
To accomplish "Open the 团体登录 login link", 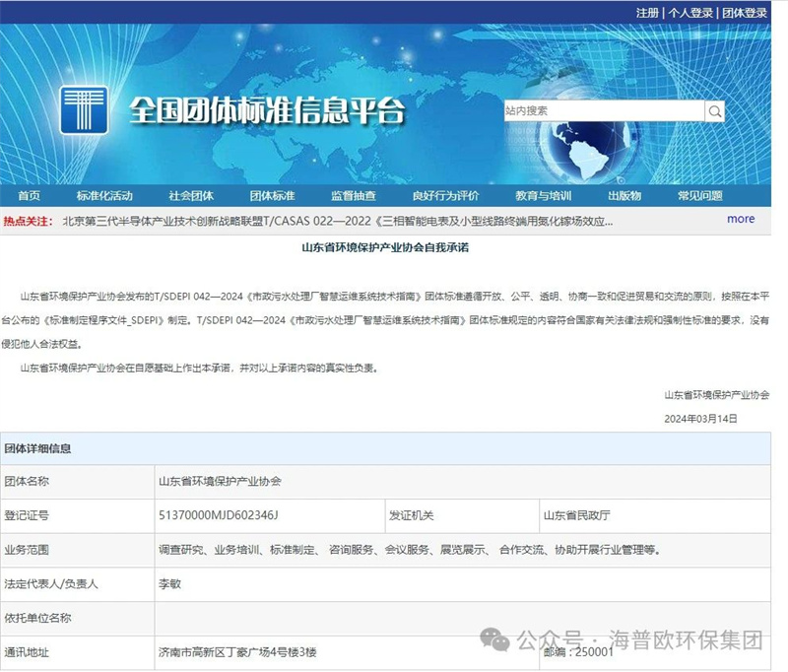I will pyautogui.click(x=744, y=13).
